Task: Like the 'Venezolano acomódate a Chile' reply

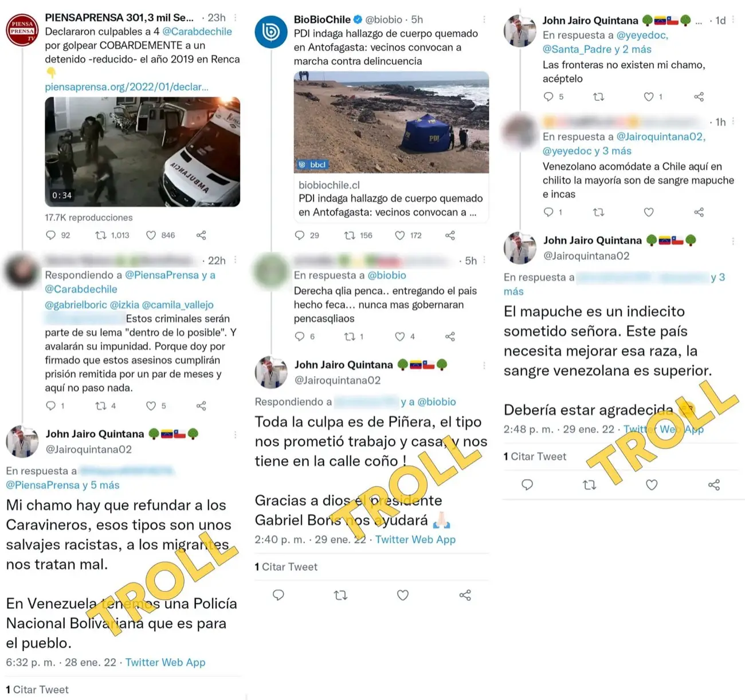Action: 649,212
